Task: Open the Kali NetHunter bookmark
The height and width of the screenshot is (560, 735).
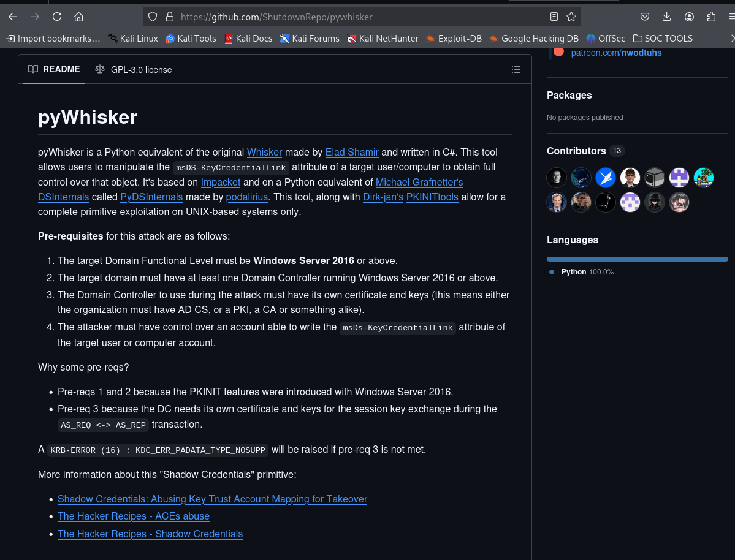Action: pyautogui.click(x=383, y=39)
